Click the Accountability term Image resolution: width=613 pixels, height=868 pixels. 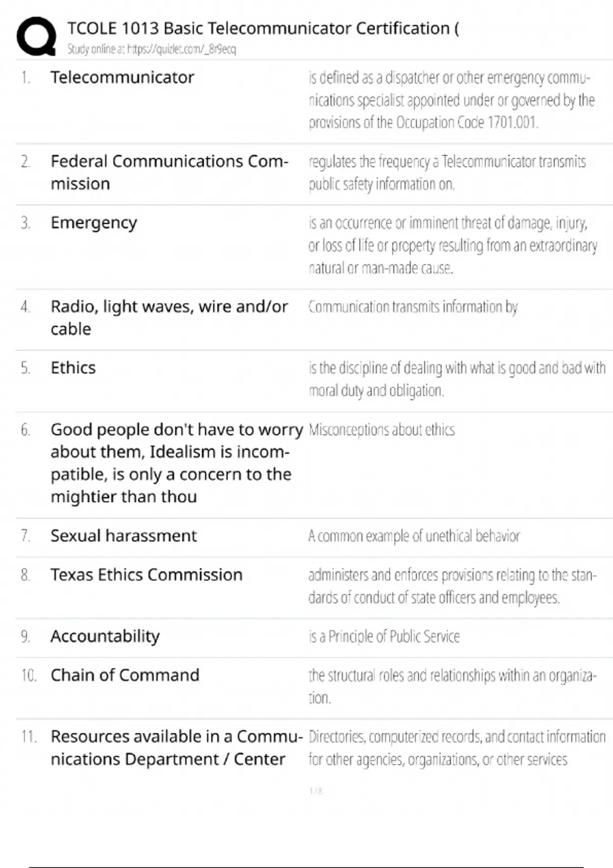click(105, 637)
